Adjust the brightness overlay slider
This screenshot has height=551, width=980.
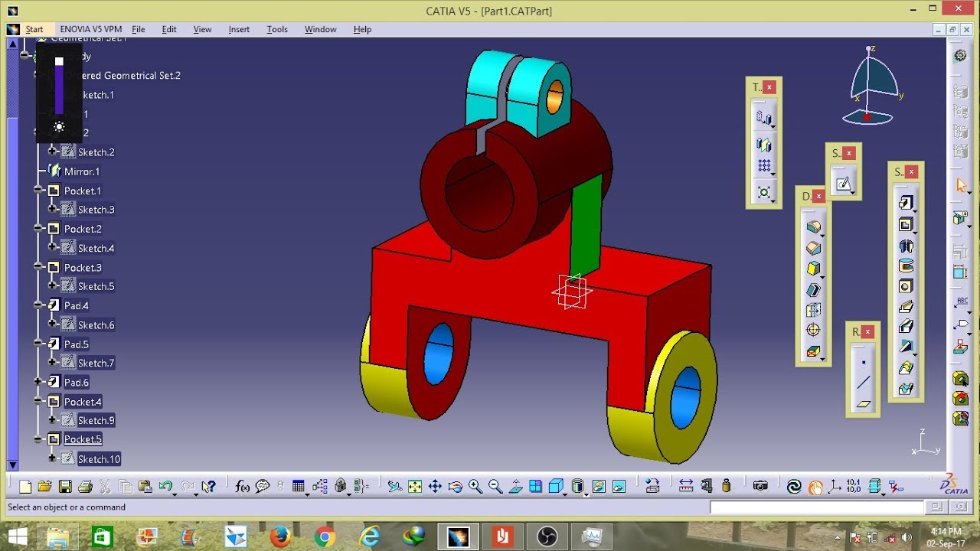(x=59, y=86)
